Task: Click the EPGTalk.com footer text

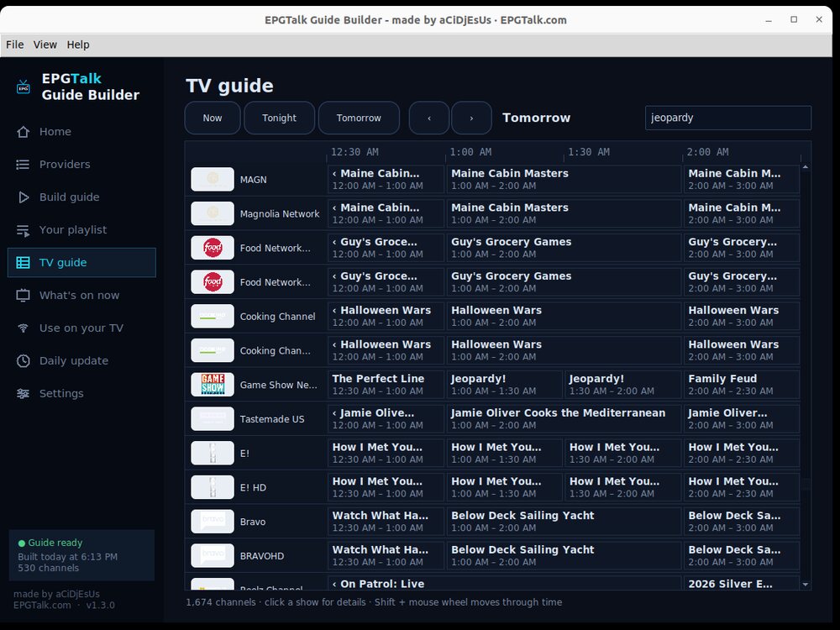Action: coord(42,606)
